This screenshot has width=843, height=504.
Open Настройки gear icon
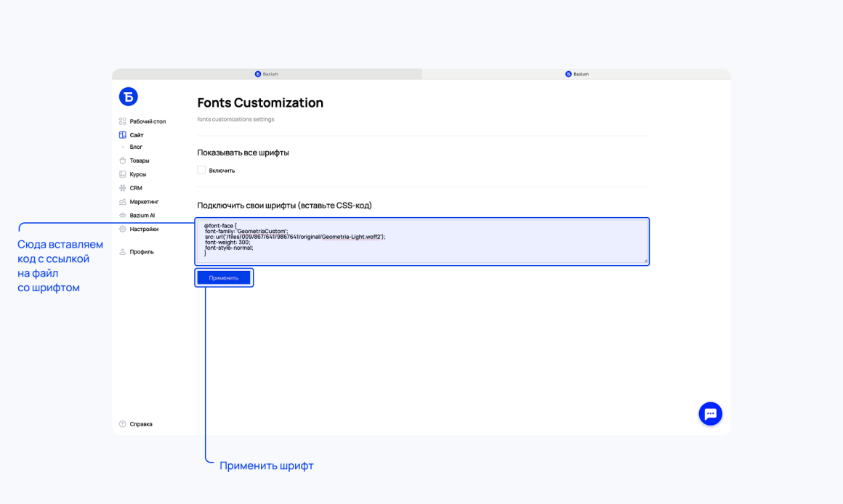pyautogui.click(x=123, y=229)
